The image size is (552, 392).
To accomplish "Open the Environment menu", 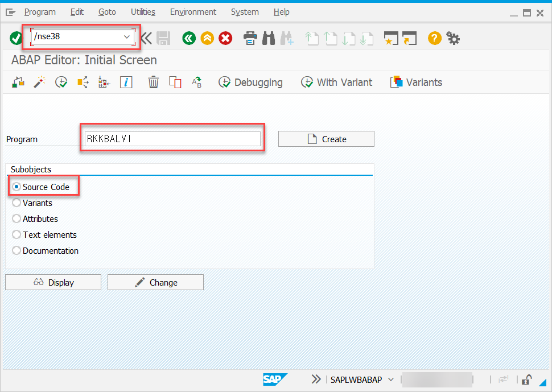I will pyautogui.click(x=193, y=12).
